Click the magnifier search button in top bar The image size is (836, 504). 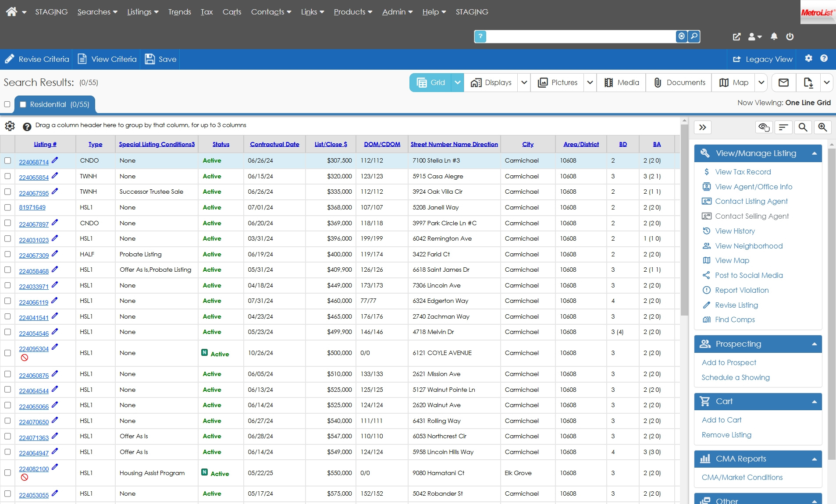(694, 36)
